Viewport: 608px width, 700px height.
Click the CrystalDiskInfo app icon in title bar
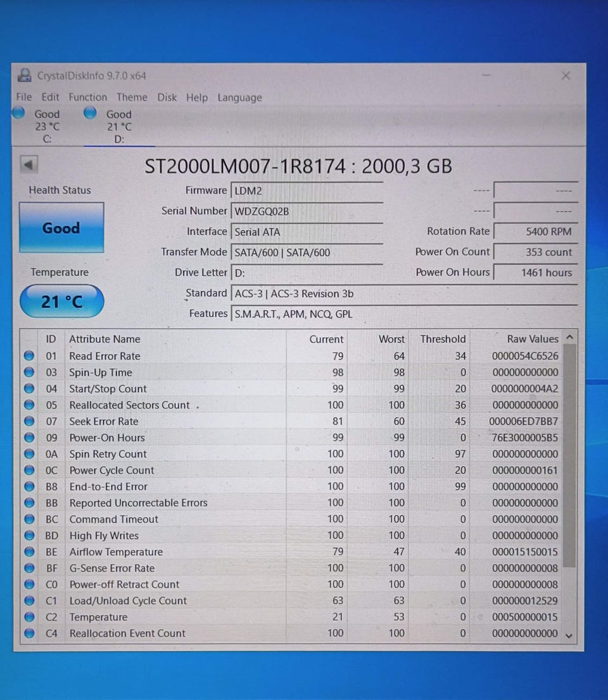[25, 75]
